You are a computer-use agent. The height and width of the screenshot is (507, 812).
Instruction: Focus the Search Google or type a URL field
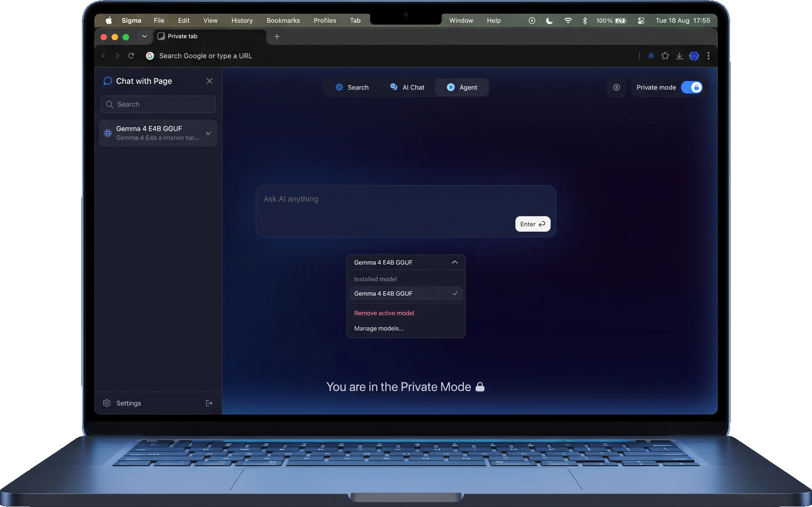[205, 56]
